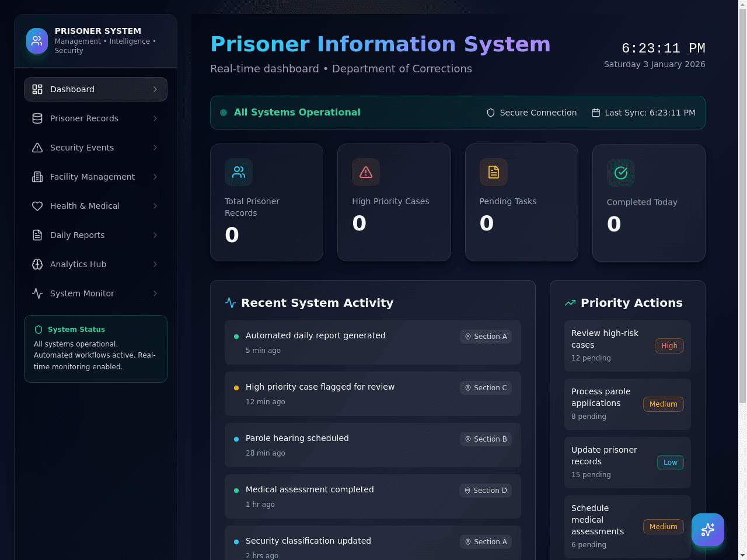This screenshot has height=560, width=747.
Task: Select the Parole hearing scheduled entry
Action: coord(373,445)
